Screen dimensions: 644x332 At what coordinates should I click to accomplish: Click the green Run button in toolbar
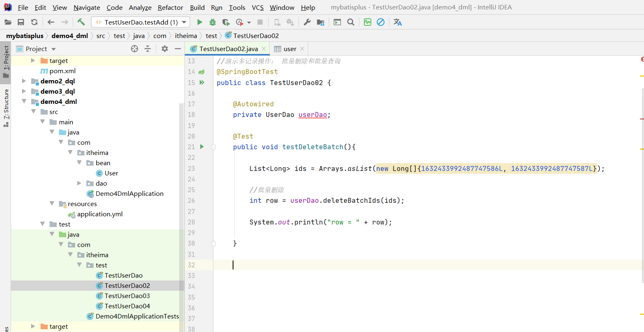(200, 22)
